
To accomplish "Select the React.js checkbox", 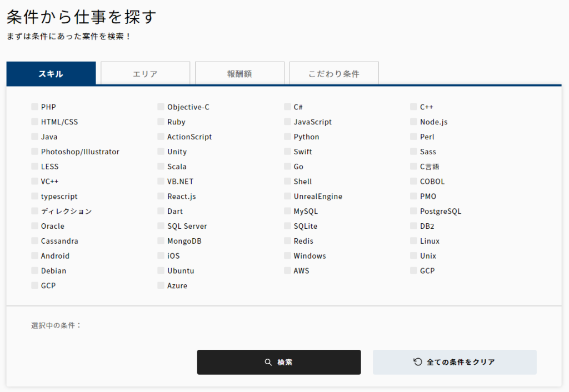I will click(x=161, y=196).
